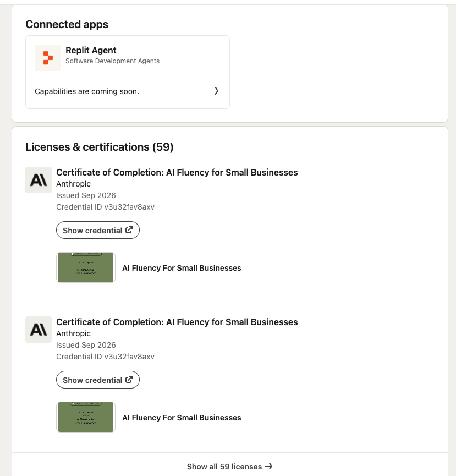Show all 59 licenses
The height and width of the screenshot is (476, 456).
pyautogui.click(x=230, y=466)
